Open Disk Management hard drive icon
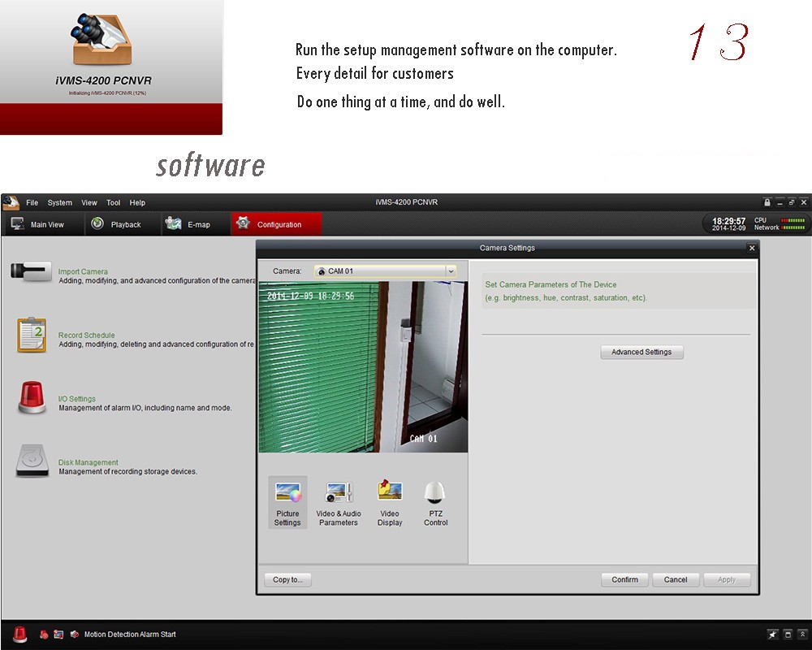The image size is (812, 650). (32, 461)
